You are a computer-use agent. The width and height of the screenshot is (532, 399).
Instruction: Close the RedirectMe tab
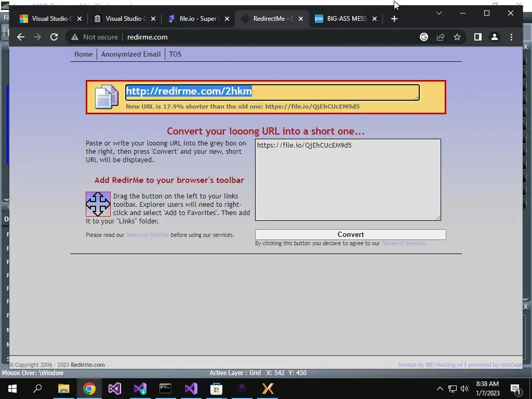click(x=301, y=19)
